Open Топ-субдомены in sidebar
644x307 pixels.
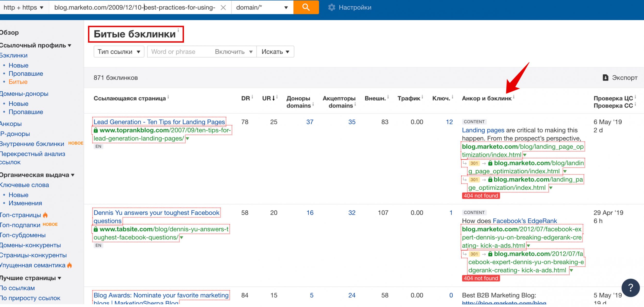pyautogui.click(x=23, y=235)
